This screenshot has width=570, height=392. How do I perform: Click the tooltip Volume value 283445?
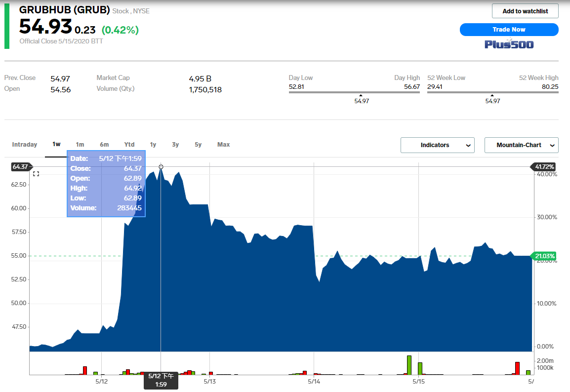[129, 208]
